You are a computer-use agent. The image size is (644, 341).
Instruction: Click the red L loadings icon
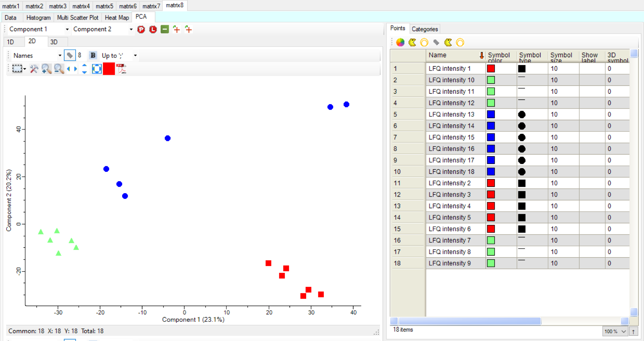pos(153,30)
